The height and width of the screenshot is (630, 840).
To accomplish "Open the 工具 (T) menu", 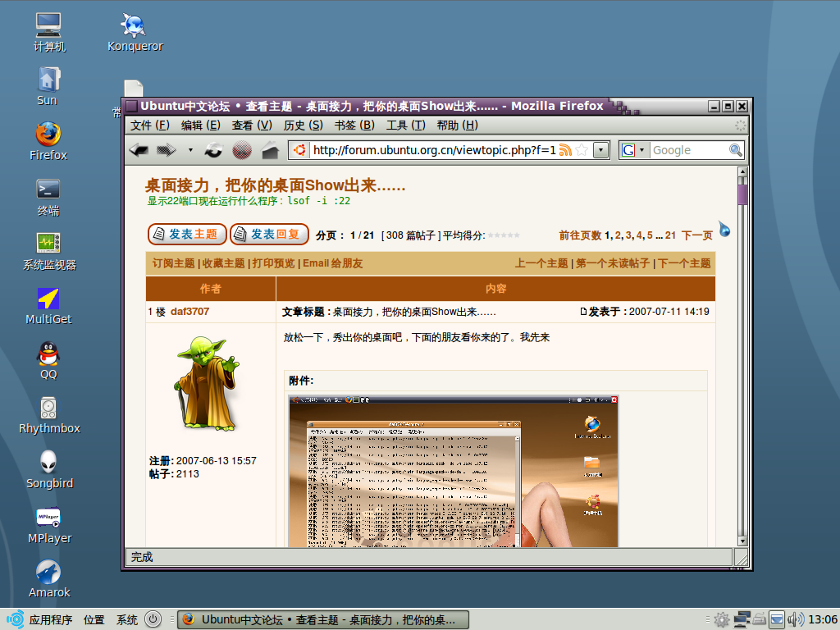I will click(406, 126).
